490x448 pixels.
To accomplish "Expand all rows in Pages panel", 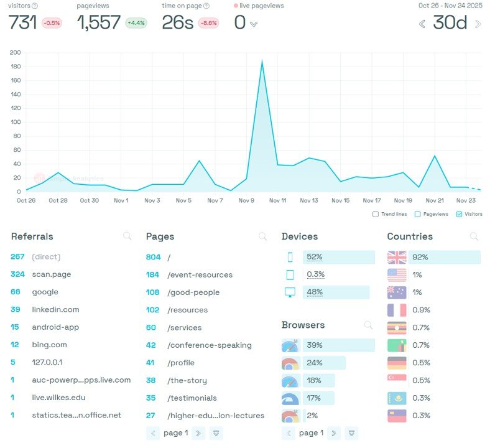I will pyautogui.click(x=216, y=433).
